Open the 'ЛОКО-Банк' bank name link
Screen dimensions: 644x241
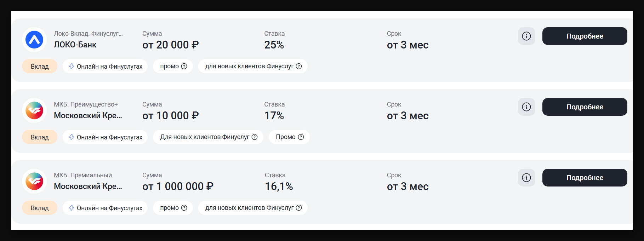75,45
